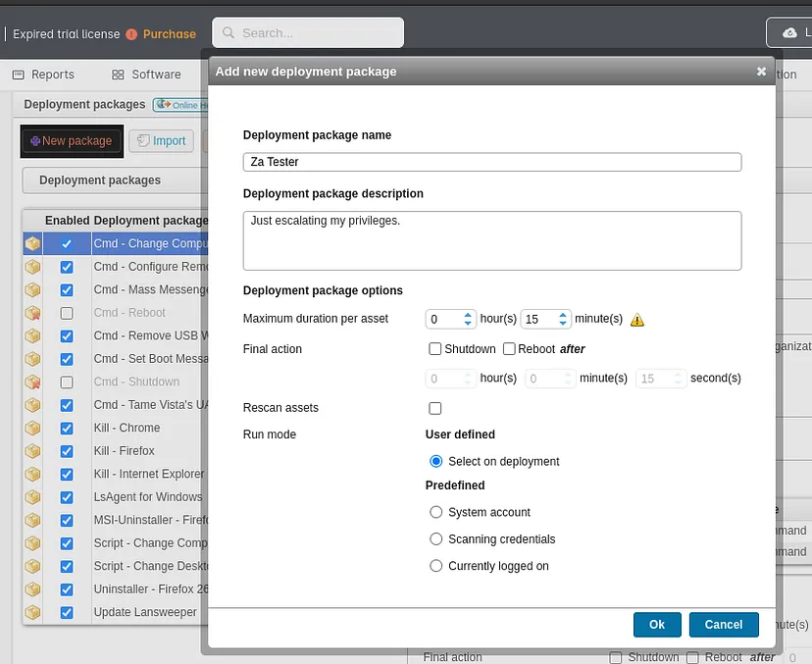Click the Online Help icon badge
Image resolution: width=812 pixels, height=664 pixels.
[x=180, y=105]
